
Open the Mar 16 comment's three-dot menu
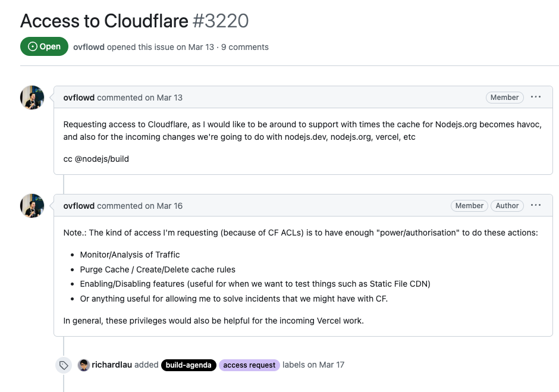click(x=536, y=205)
